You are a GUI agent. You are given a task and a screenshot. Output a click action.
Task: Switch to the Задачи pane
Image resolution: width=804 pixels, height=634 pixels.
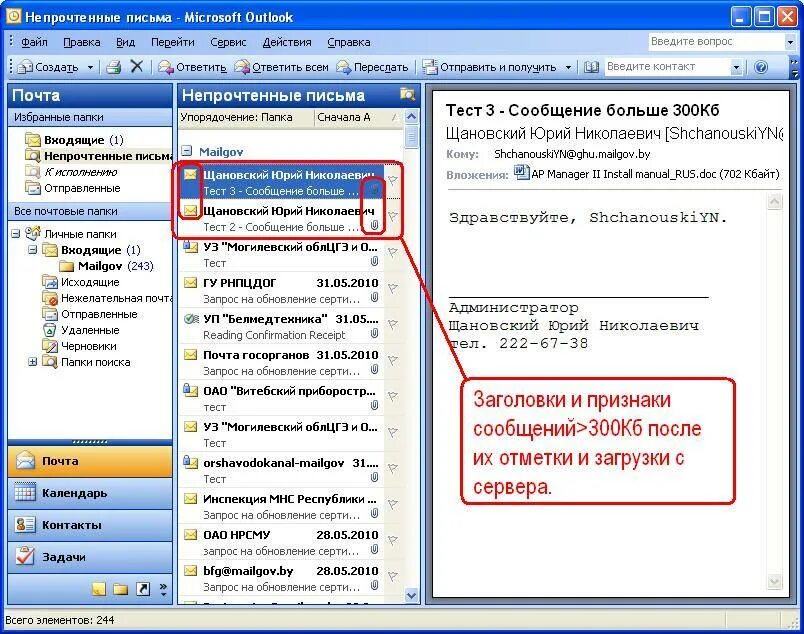point(90,557)
